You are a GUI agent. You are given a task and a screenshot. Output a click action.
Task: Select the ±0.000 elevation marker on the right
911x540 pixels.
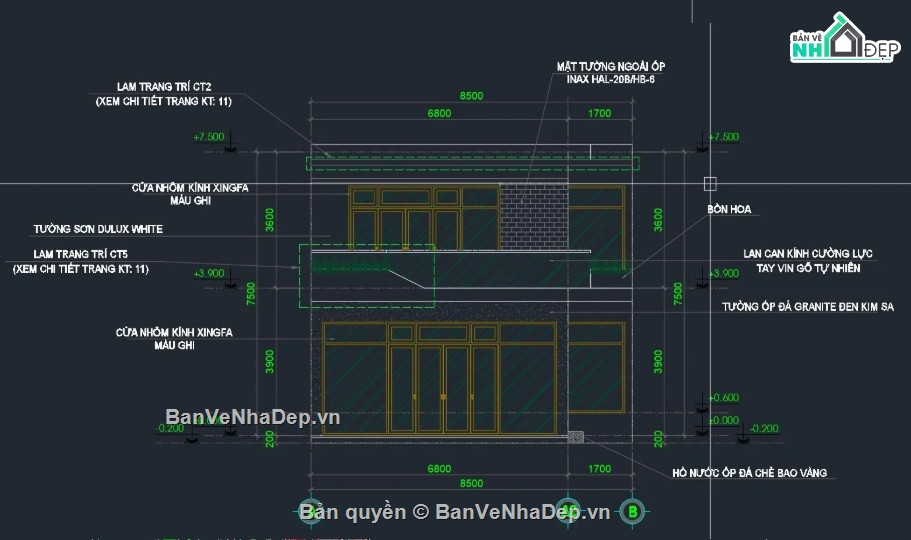click(724, 420)
